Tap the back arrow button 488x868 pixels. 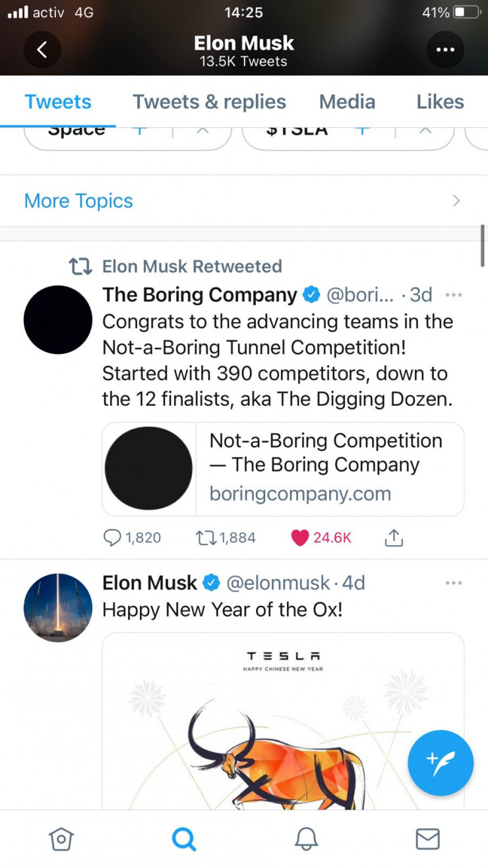[x=42, y=50]
